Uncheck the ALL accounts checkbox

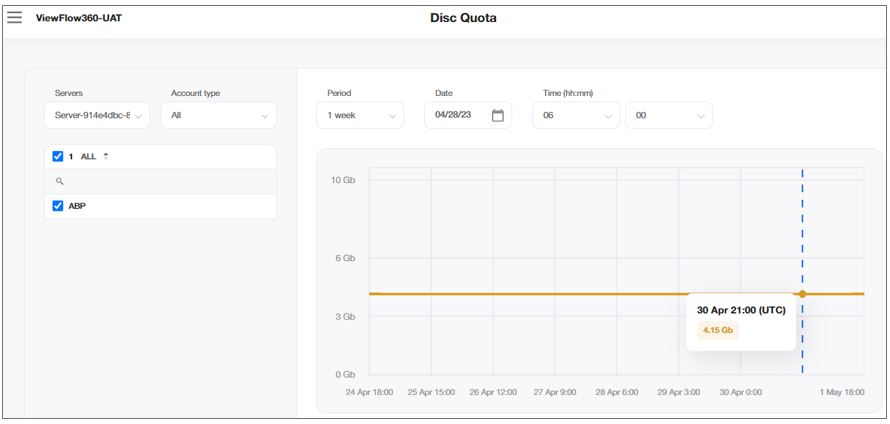[x=58, y=156]
